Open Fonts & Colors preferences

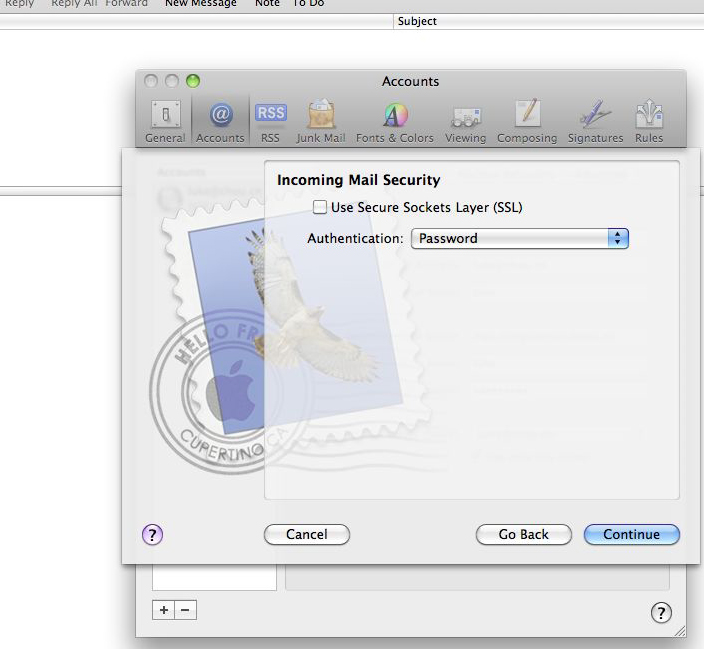(395, 121)
